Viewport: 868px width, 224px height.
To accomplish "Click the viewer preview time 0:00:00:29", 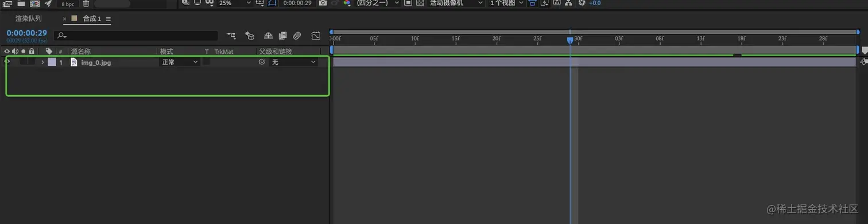I will point(297,3).
